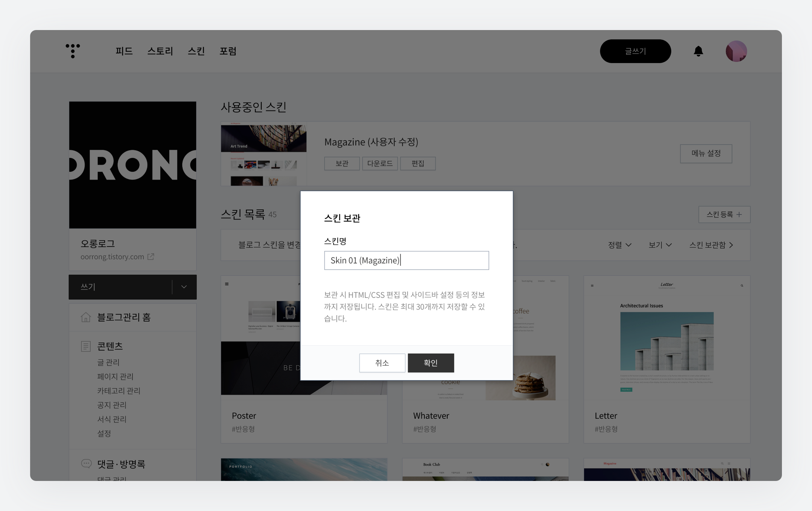The width and height of the screenshot is (812, 511).
Task: Select the home icon next to 블로그관리 홈
Action: click(86, 317)
